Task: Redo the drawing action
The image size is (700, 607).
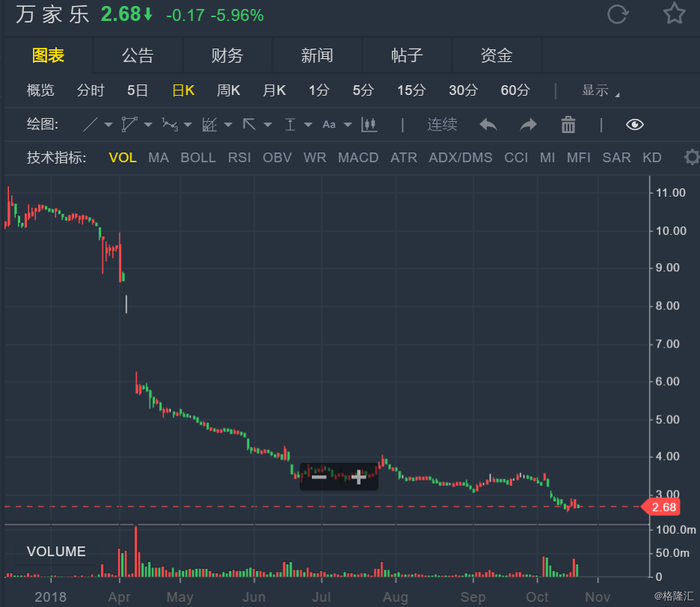Action: click(x=528, y=125)
